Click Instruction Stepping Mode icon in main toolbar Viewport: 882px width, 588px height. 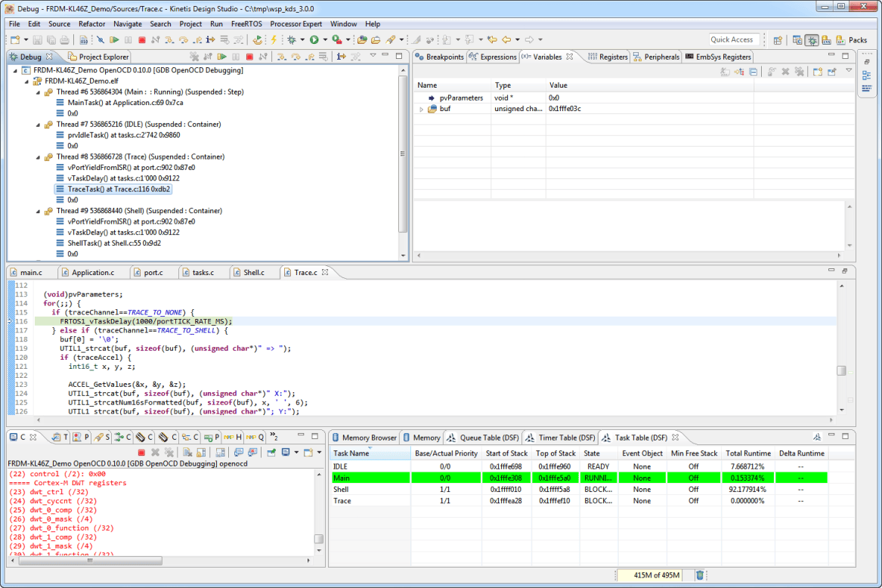tap(210, 40)
